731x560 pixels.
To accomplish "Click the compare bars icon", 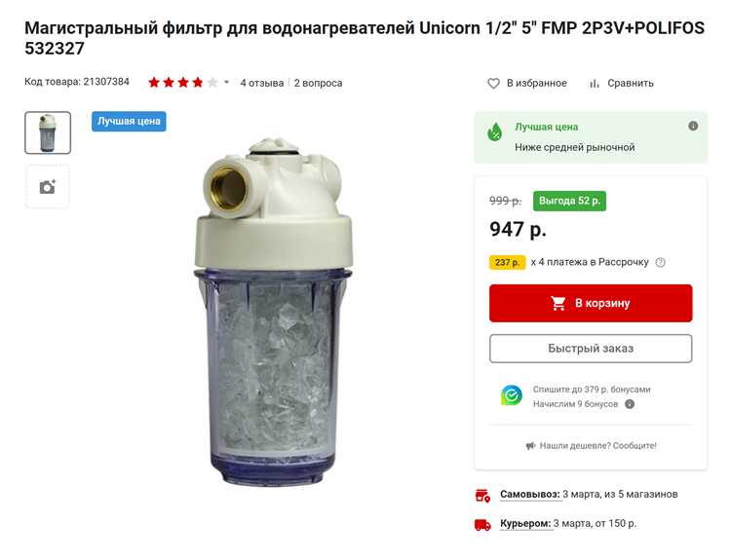I will (x=594, y=84).
